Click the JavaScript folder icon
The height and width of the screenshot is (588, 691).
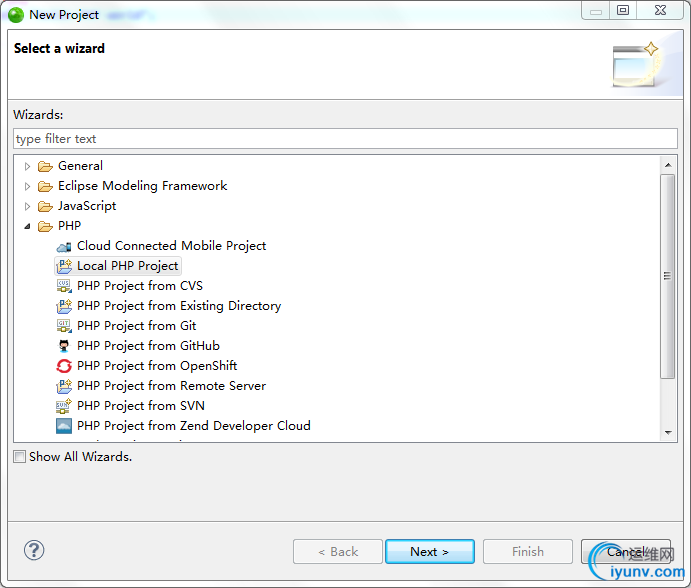45,206
